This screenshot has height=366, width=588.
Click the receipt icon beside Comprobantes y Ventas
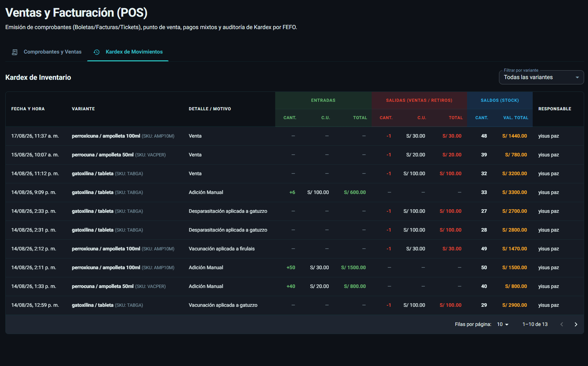[15, 52]
